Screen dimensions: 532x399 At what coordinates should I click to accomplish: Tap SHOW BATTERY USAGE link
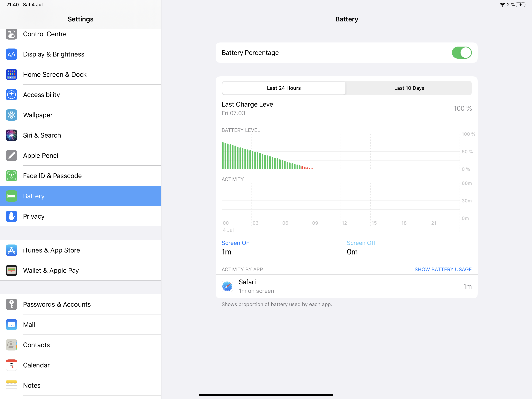click(x=443, y=269)
